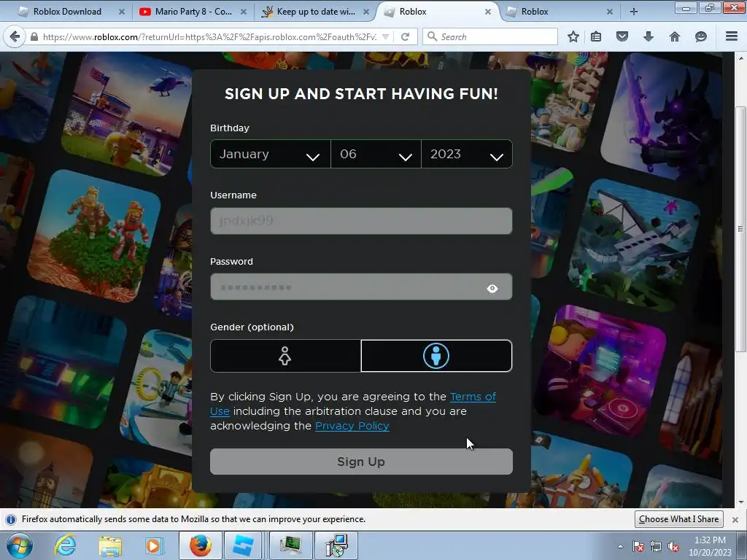Toggle password visibility eye icon
Image resolution: width=747 pixels, height=560 pixels.
pos(492,289)
